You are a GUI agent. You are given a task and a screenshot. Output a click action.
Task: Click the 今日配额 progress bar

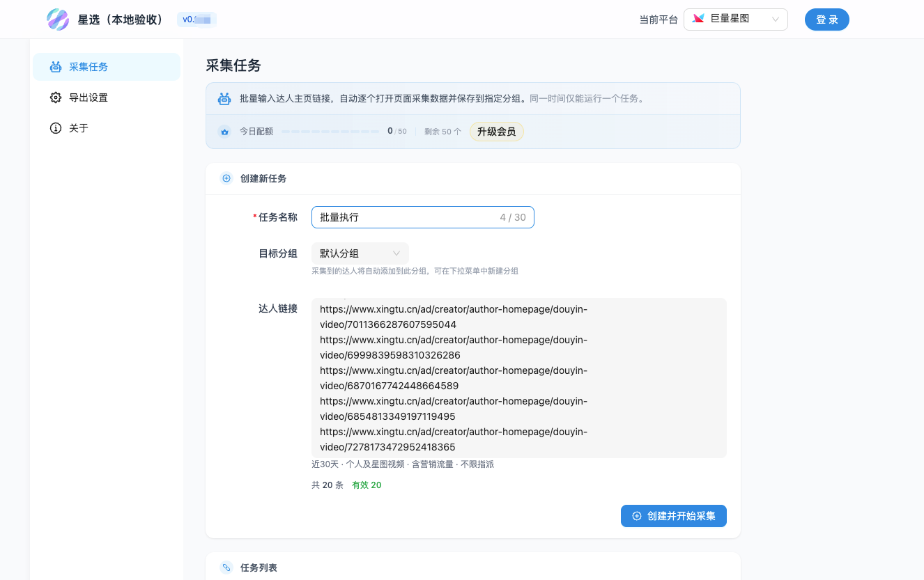[x=330, y=131]
